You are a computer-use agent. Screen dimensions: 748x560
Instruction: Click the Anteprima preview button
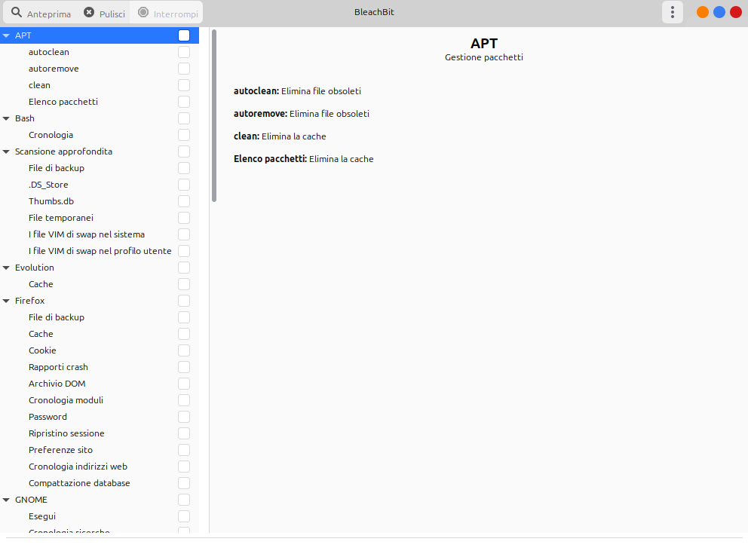pyautogui.click(x=41, y=13)
